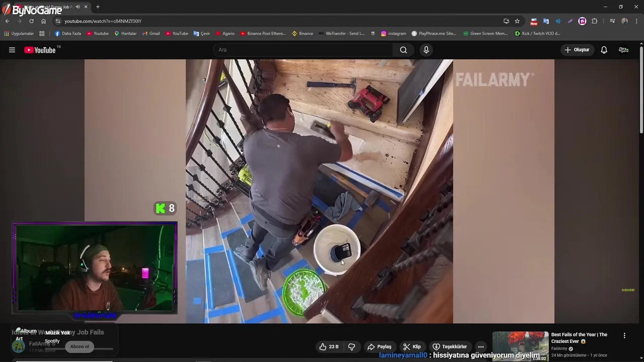
Task: Click the video player to pause
Action: (x=319, y=191)
